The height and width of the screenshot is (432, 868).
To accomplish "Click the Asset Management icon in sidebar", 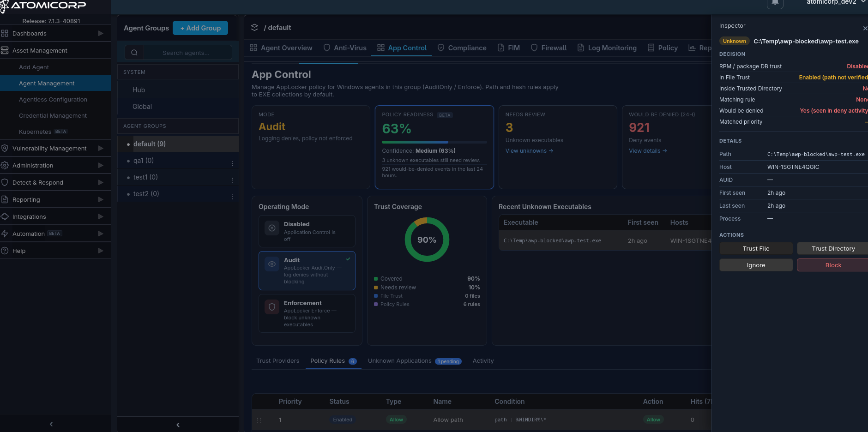I will (x=5, y=50).
